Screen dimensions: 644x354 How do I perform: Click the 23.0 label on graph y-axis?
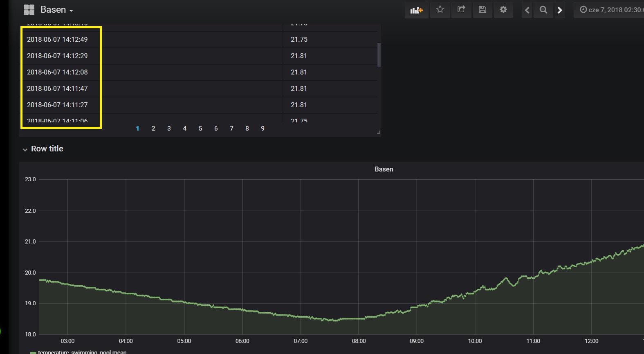(30, 179)
